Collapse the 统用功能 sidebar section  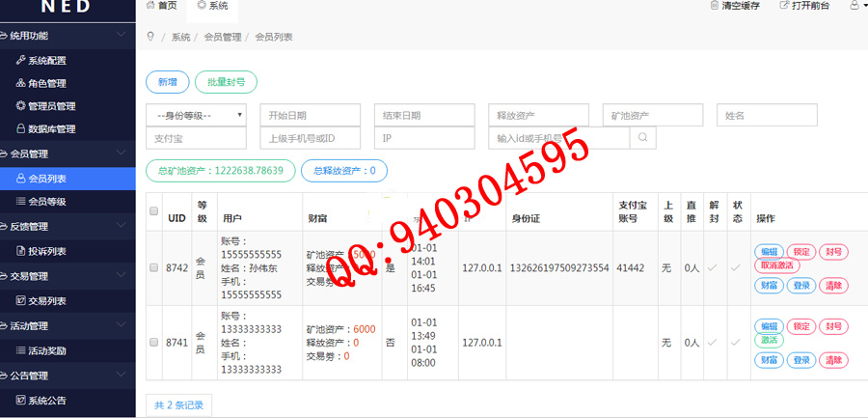[x=121, y=36]
